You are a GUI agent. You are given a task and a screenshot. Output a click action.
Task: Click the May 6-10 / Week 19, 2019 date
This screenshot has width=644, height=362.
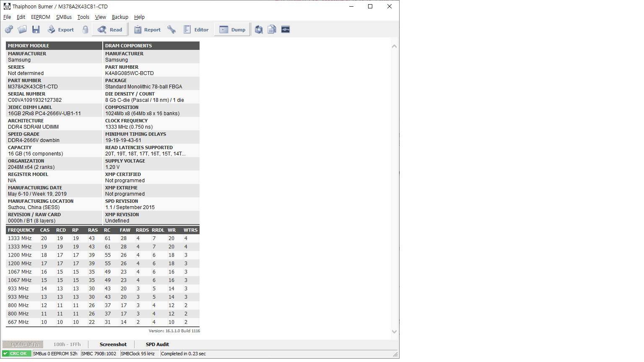[x=37, y=194]
